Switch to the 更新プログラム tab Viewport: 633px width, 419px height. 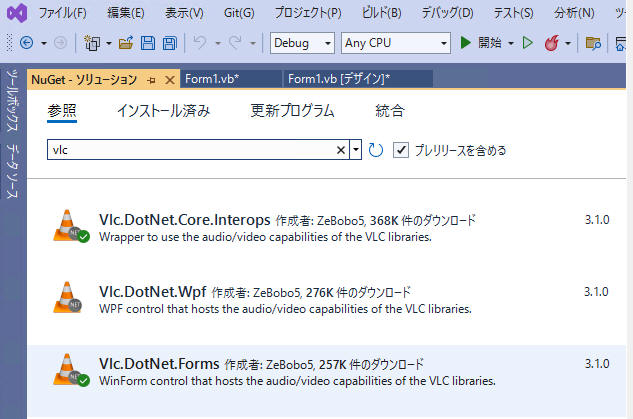[292, 111]
